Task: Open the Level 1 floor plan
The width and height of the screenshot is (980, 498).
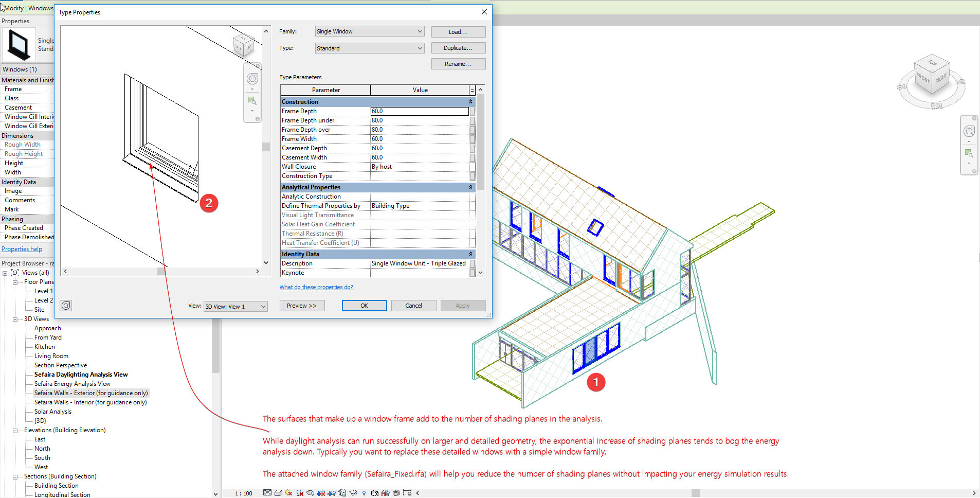Action: tap(44, 291)
